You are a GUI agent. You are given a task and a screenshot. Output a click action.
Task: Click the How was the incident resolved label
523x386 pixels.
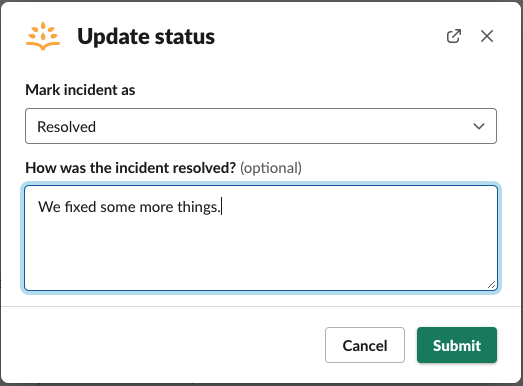pos(131,168)
